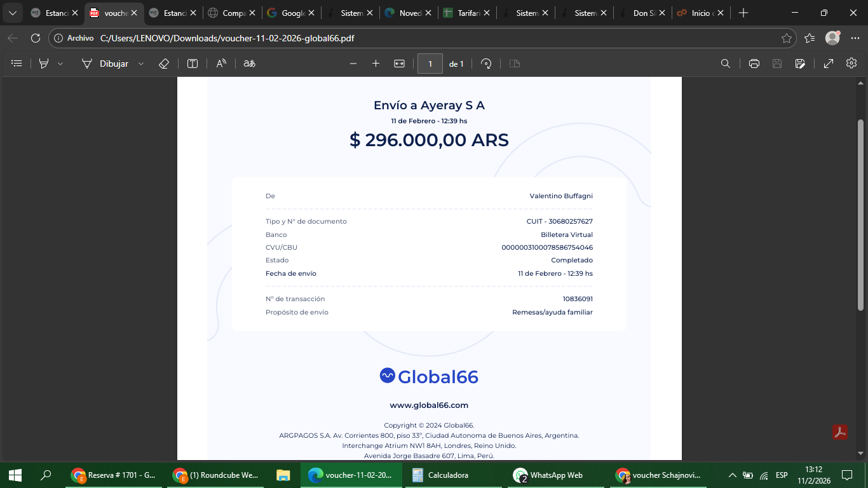Open the table of contents panel
The width and height of the screenshot is (868, 488).
click(17, 64)
